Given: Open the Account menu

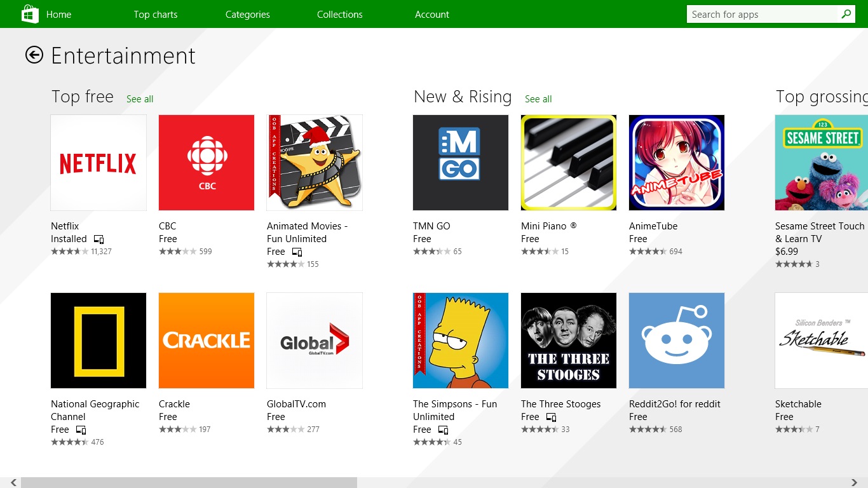Looking at the screenshot, I should pos(432,14).
